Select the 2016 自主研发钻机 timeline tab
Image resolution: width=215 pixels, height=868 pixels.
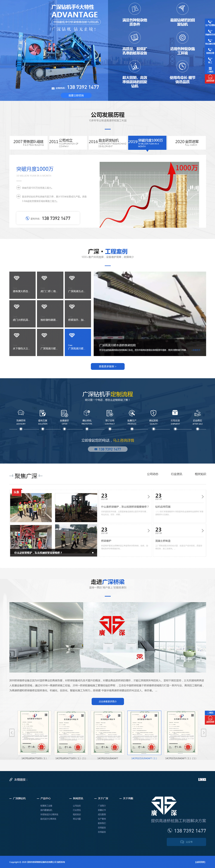click(108, 143)
